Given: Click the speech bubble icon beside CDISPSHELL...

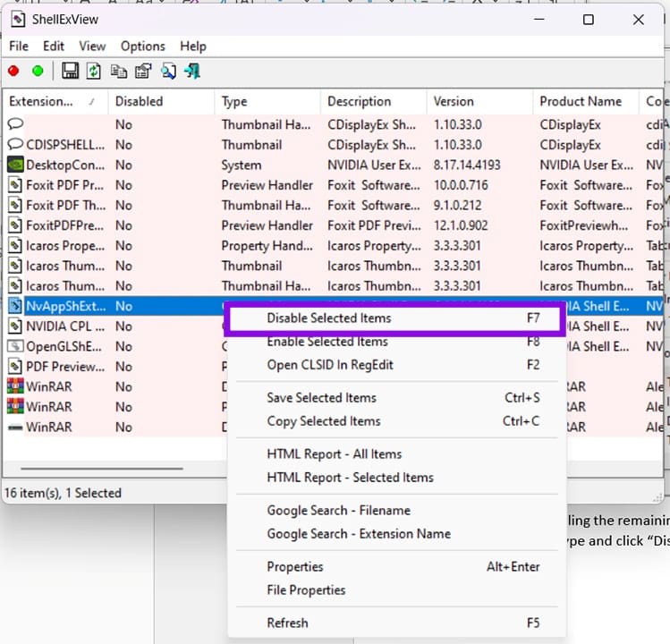Looking at the screenshot, I should [15, 144].
